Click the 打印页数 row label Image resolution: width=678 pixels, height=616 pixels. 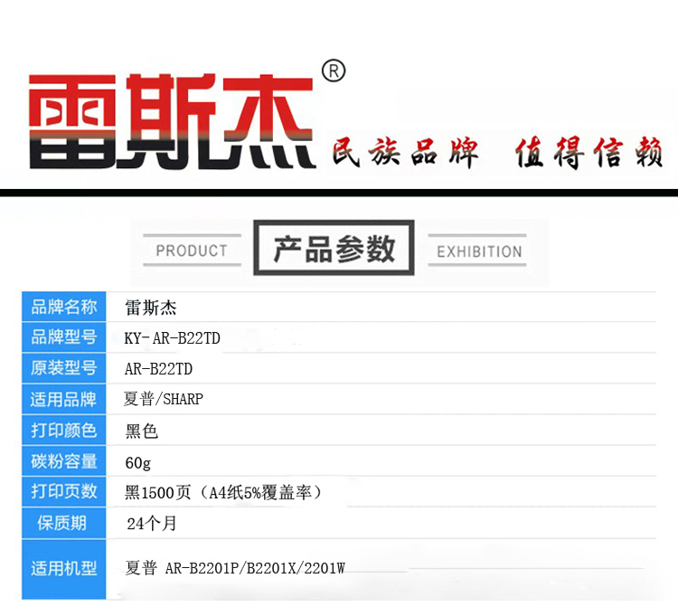[x=64, y=492]
